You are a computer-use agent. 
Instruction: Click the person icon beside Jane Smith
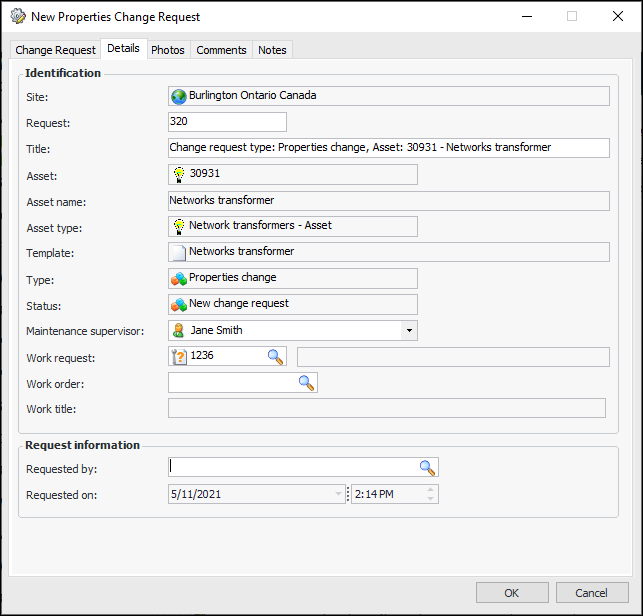(179, 330)
